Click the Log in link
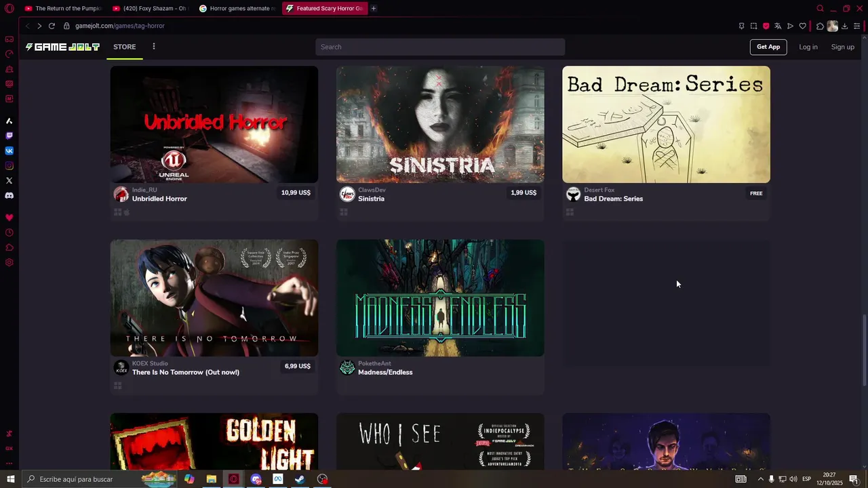The width and height of the screenshot is (868, 488). [808, 47]
